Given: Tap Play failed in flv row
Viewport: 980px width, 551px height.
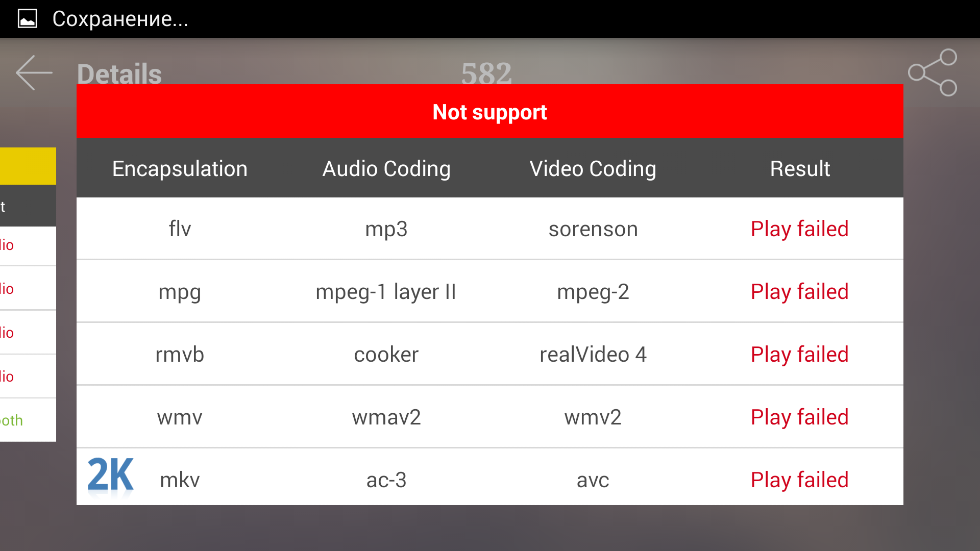Looking at the screenshot, I should [799, 229].
